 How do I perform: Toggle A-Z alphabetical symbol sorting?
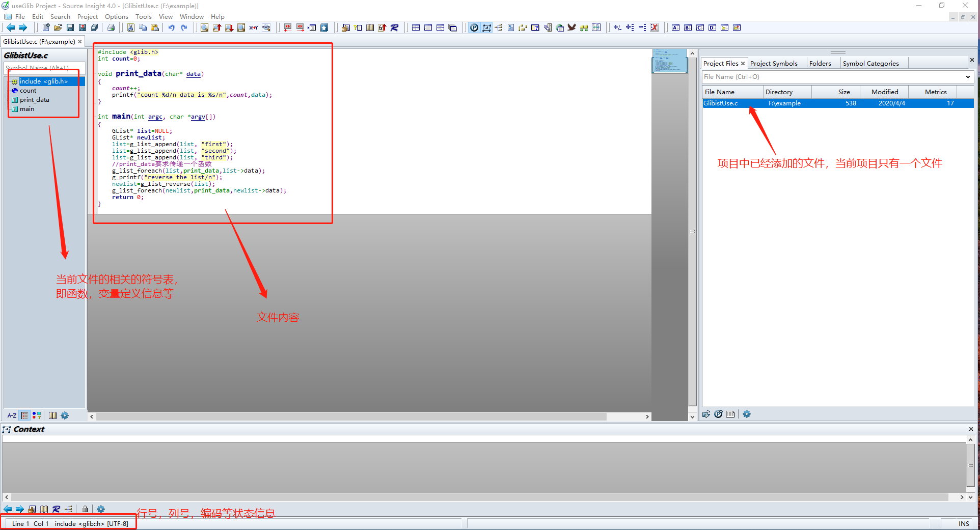(11, 415)
